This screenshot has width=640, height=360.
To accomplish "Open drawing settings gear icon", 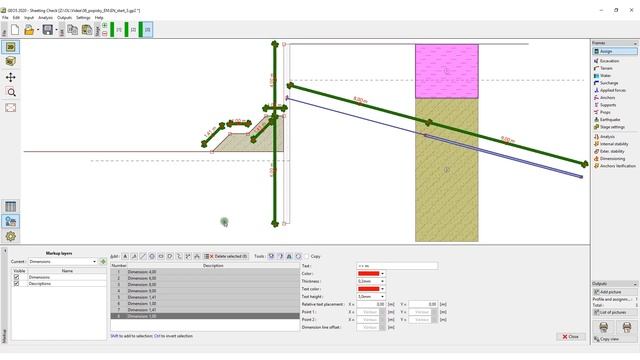I will click(11, 236).
